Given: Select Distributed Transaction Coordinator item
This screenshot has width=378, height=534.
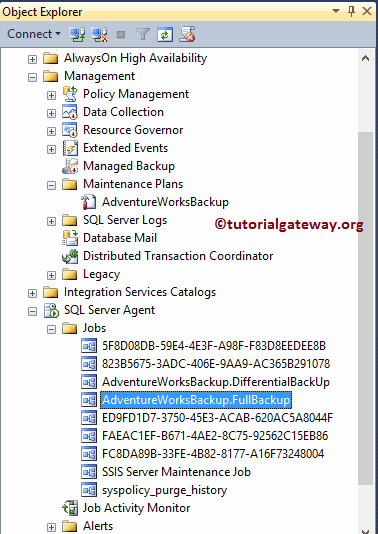Looking at the screenshot, I should 178,256.
